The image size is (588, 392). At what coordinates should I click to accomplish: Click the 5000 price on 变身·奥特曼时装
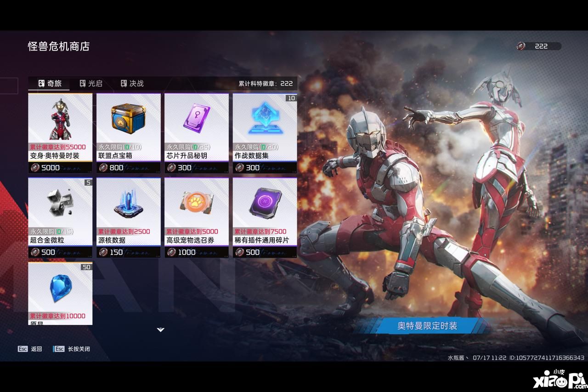51,168
